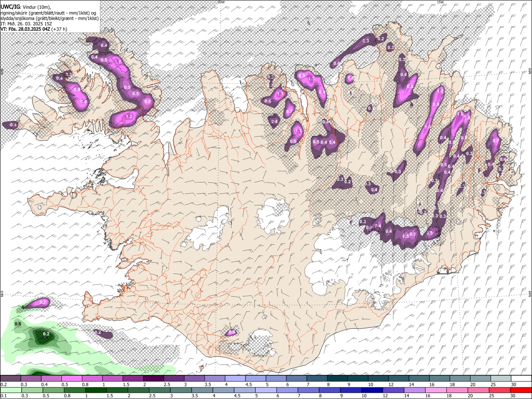Click the rain scale swatch between 0.3 and 0.5
Viewport: 532px width, 399px height.
32,390
